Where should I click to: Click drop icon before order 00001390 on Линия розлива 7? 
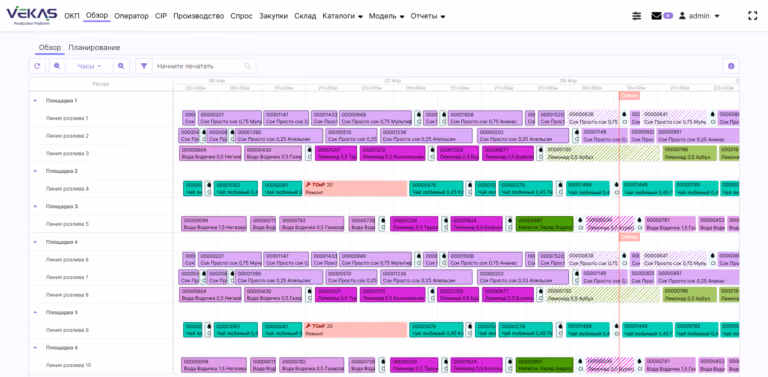tap(232, 273)
